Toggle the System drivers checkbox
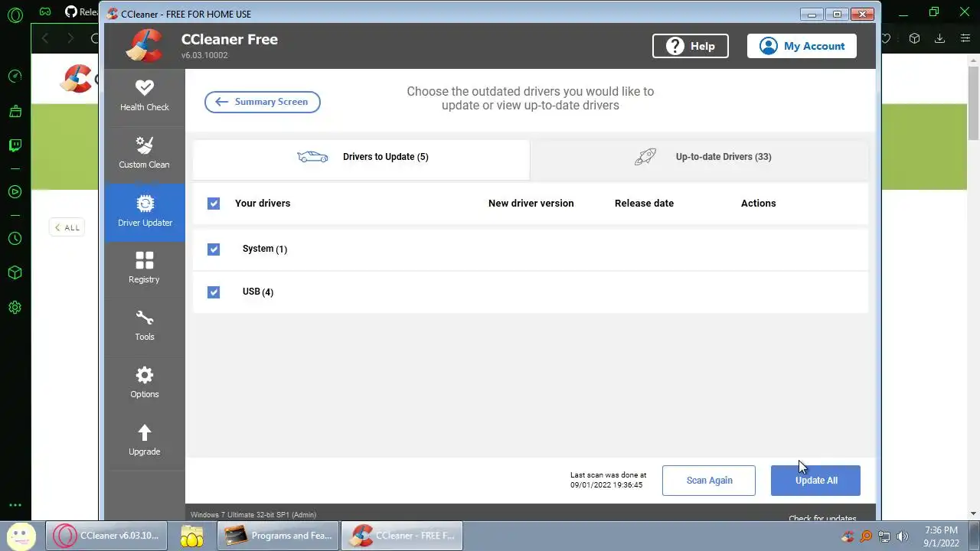980x551 pixels. click(214, 249)
